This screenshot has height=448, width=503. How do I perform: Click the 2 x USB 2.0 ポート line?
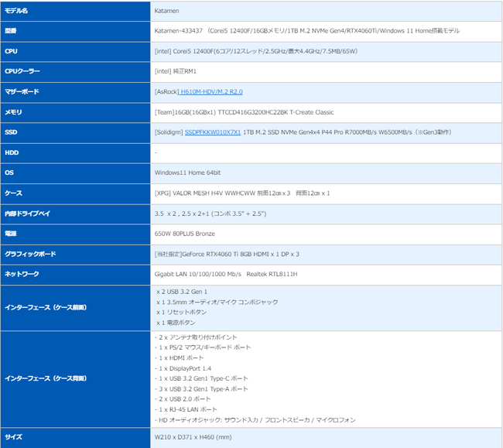[183, 399]
